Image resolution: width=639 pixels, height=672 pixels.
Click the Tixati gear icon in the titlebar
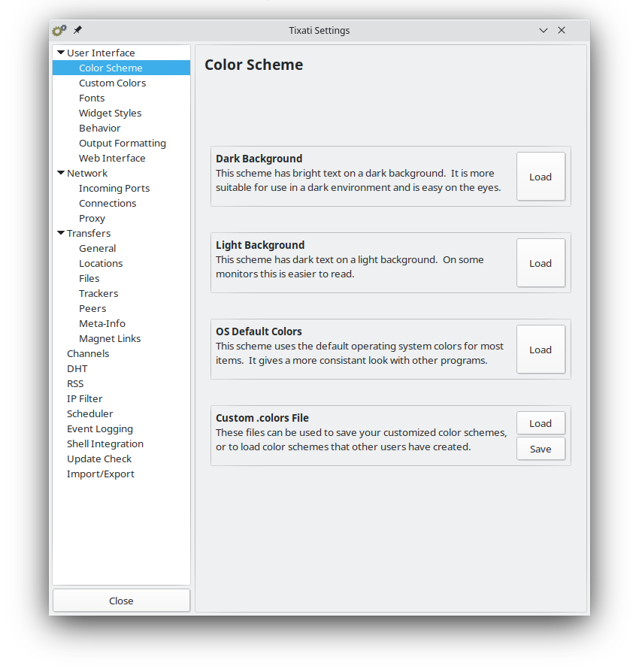pyautogui.click(x=59, y=30)
